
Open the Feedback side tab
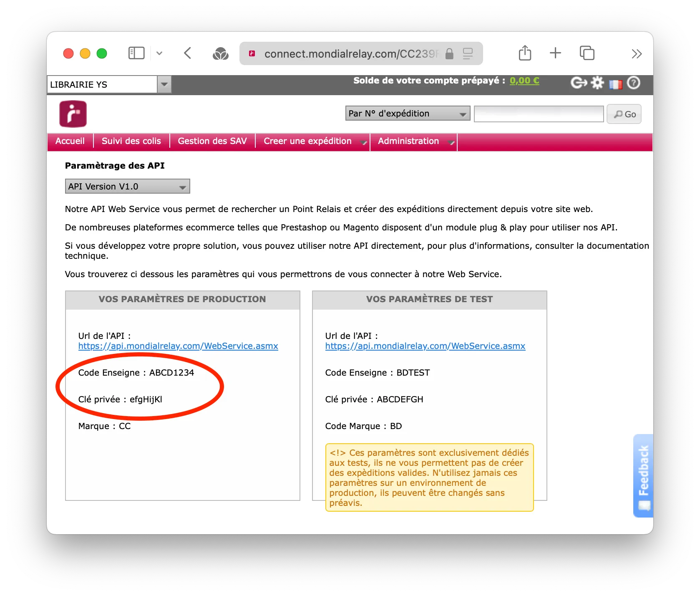(643, 476)
